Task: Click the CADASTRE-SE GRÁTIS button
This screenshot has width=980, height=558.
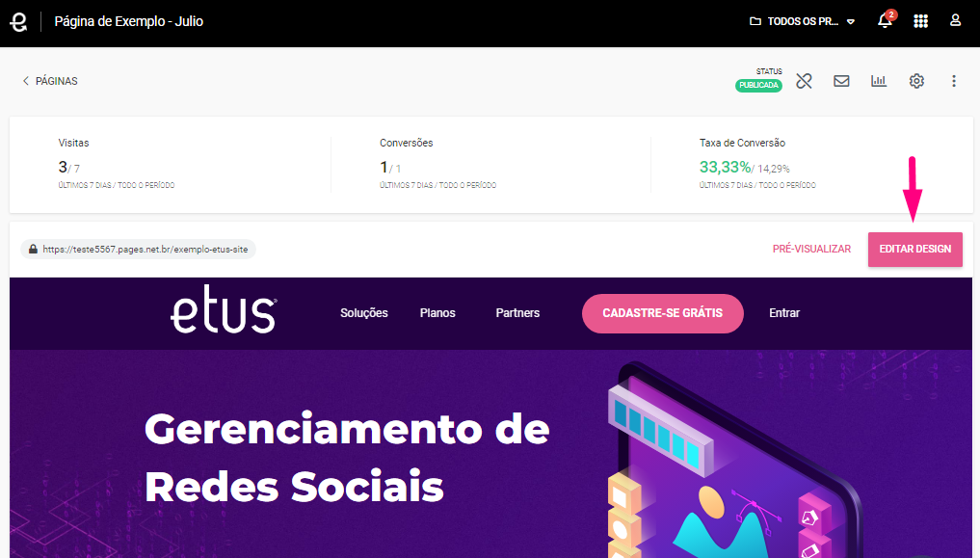Action: coord(663,313)
